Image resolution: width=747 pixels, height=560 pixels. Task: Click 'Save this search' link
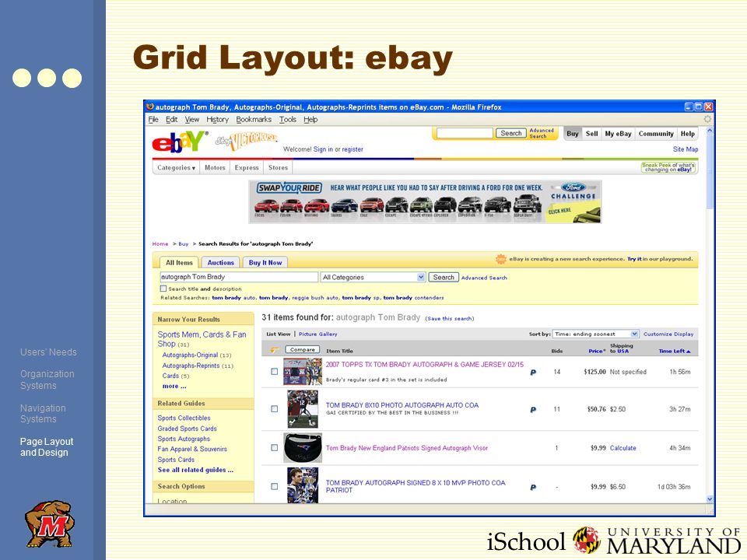click(450, 319)
